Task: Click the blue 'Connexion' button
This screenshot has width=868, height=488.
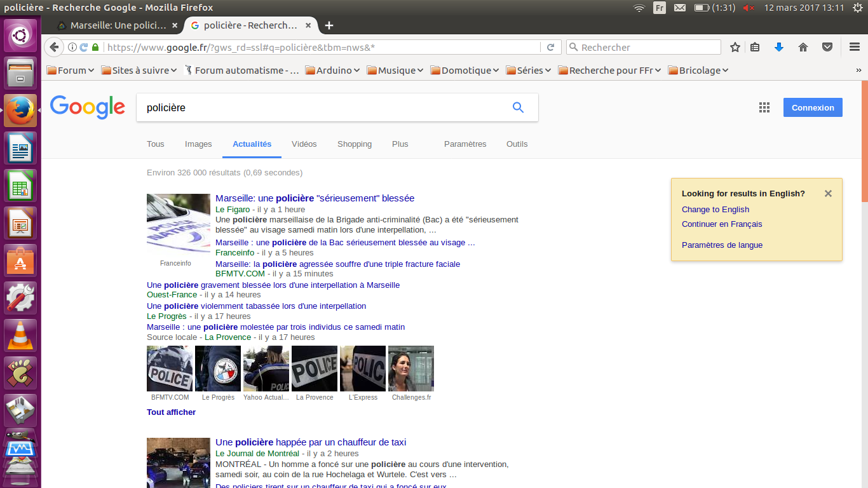Action: coord(813,107)
